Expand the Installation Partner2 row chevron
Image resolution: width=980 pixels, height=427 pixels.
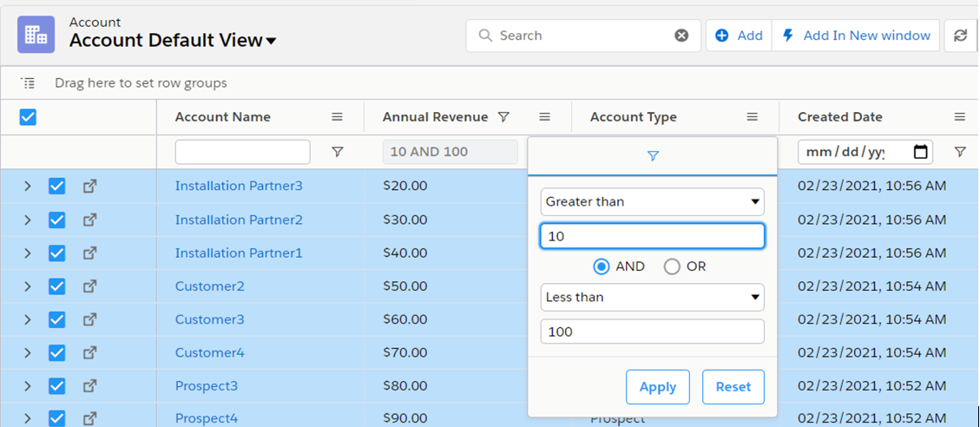tap(27, 220)
